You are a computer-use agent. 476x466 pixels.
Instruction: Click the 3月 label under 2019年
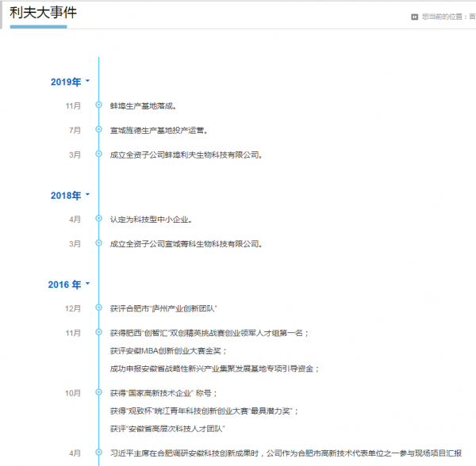[75, 155]
